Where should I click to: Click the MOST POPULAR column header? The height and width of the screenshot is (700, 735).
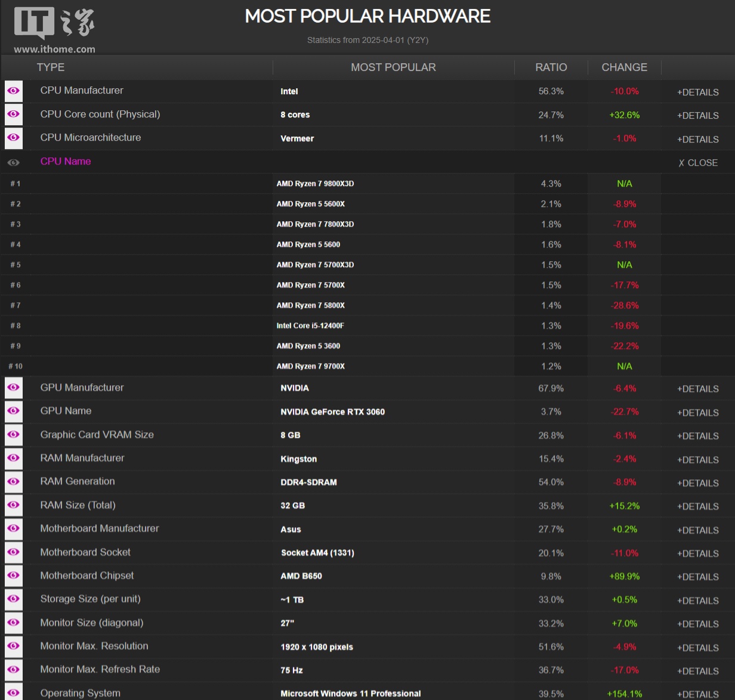click(x=393, y=67)
